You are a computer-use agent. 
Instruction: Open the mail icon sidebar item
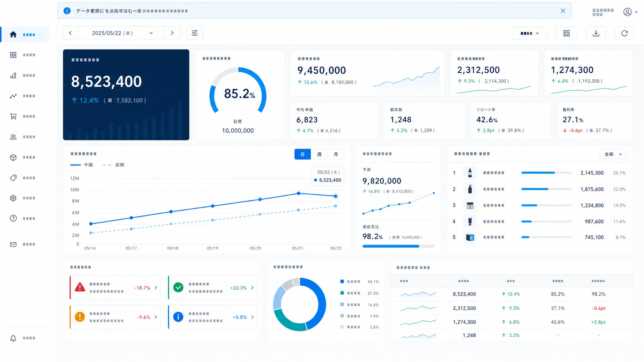(x=13, y=244)
